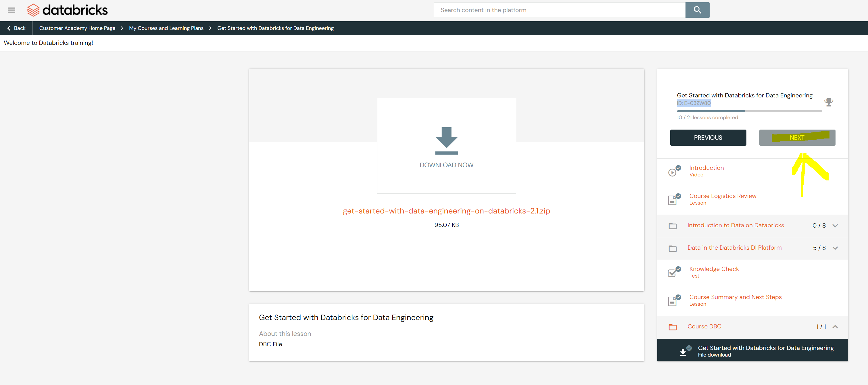Expand Introduction to Data on Databricks section

pos(835,226)
